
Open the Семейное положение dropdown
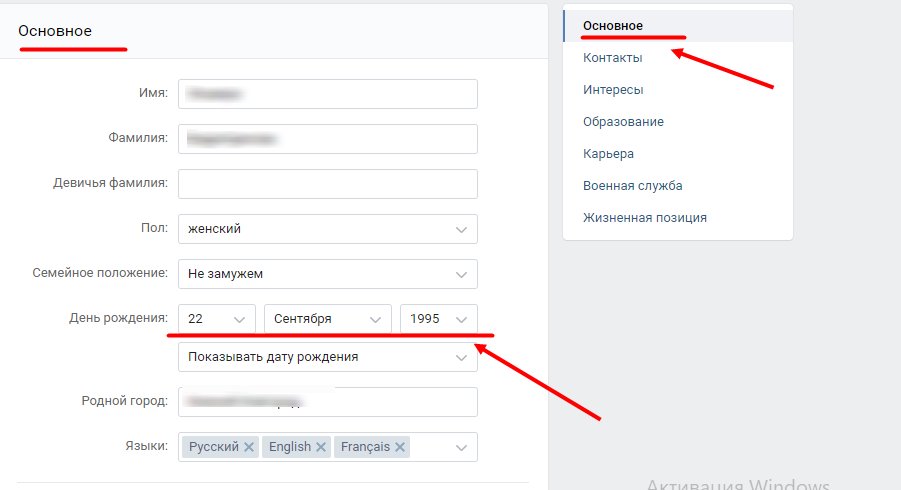tap(327, 274)
